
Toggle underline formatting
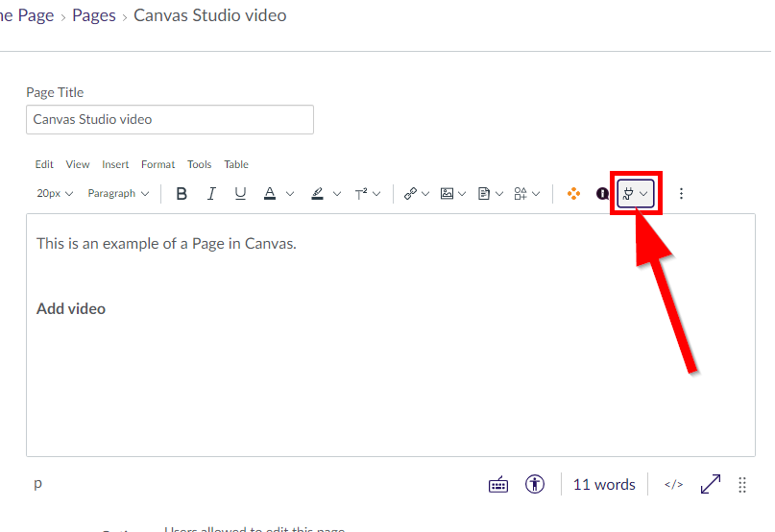(240, 193)
